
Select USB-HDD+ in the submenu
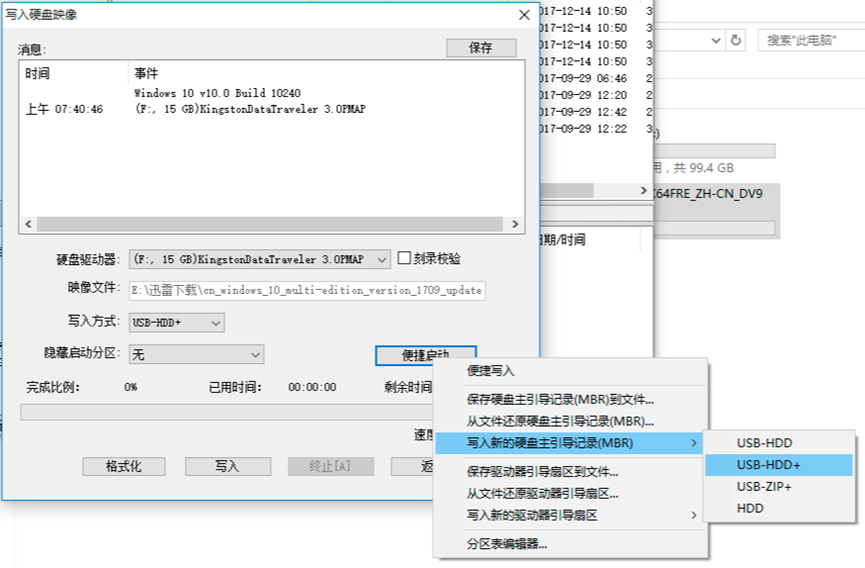779,465
